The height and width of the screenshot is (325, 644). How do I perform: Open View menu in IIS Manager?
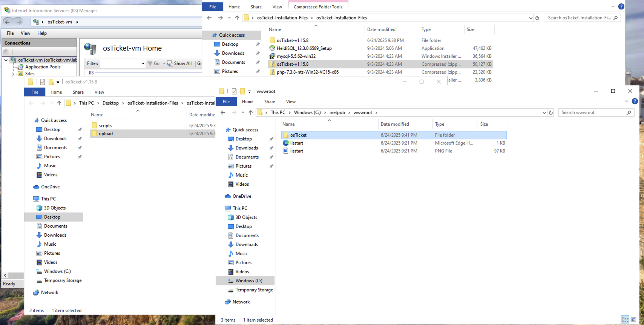(25, 33)
